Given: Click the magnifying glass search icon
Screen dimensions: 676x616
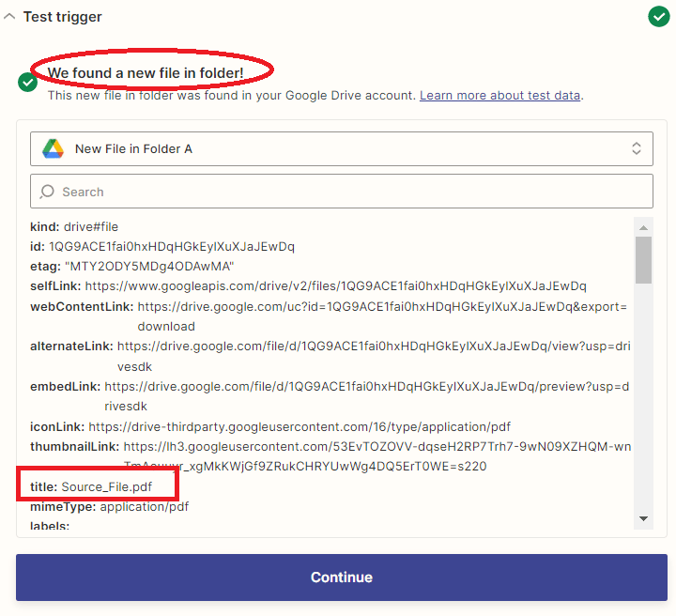Looking at the screenshot, I should [47, 192].
